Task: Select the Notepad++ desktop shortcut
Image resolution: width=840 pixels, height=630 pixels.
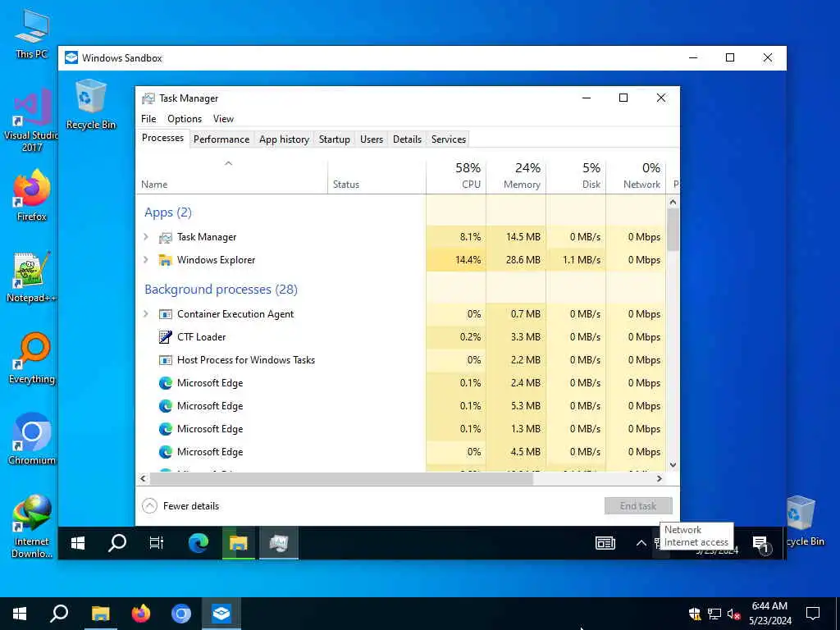Action: click(x=32, y=277)
